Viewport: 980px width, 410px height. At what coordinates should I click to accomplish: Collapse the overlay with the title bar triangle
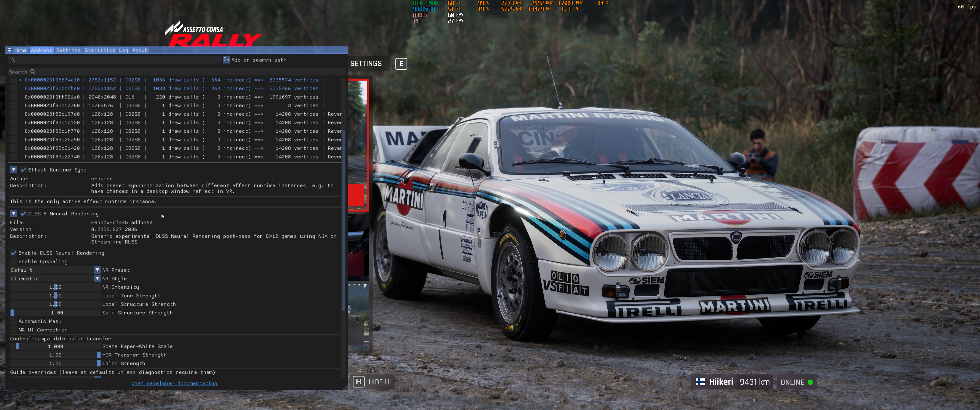(x=9, y=50)
